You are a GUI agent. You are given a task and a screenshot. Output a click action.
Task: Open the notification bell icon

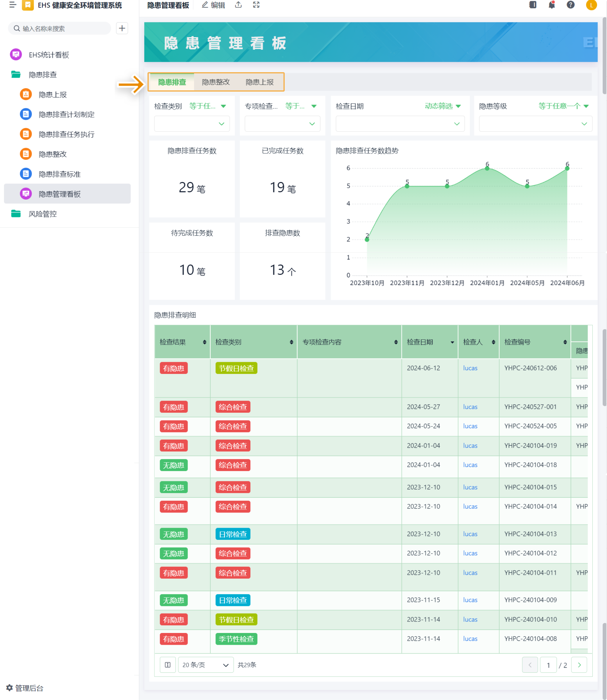coord(551,5)
